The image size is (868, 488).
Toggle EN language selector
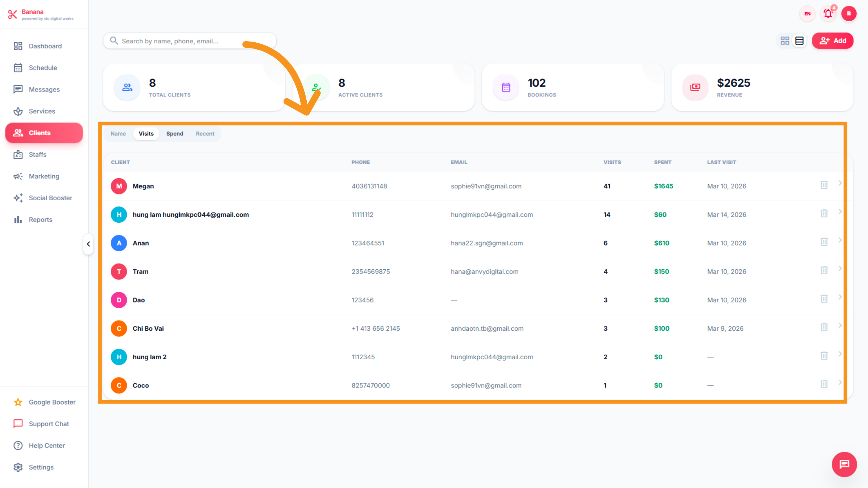point(807,14)
